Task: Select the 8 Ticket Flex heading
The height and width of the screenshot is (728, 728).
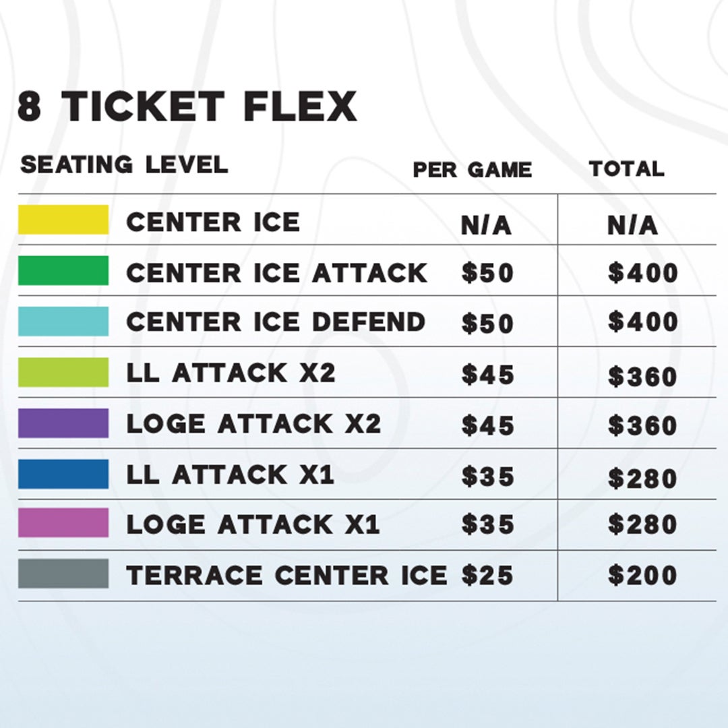Action: tap(187, 107)
